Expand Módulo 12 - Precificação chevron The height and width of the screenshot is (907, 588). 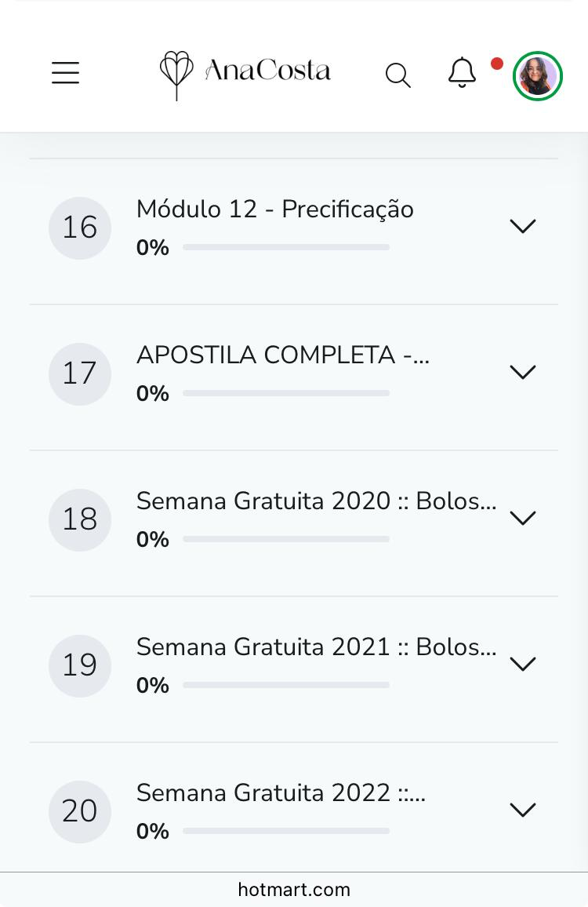[522, 226]
